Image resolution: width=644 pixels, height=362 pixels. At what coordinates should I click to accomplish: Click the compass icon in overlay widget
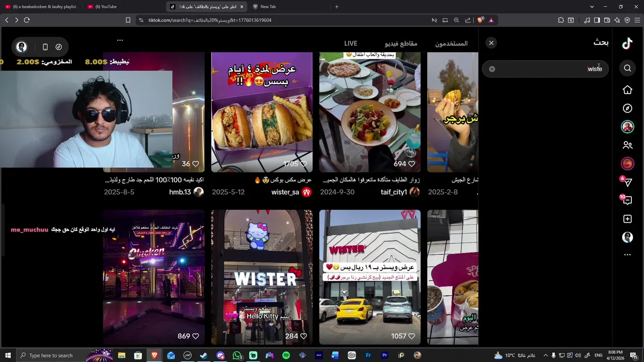tap(59, 47)
